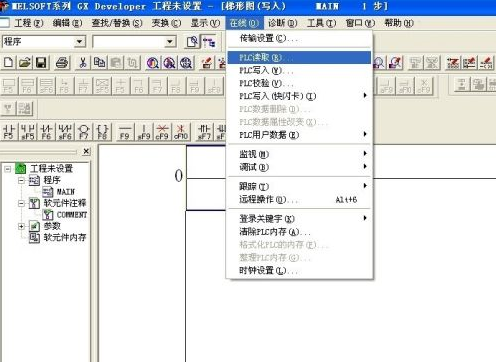
Task: Click the monitor-write mode pencil icon
Action: click(470, 62)
